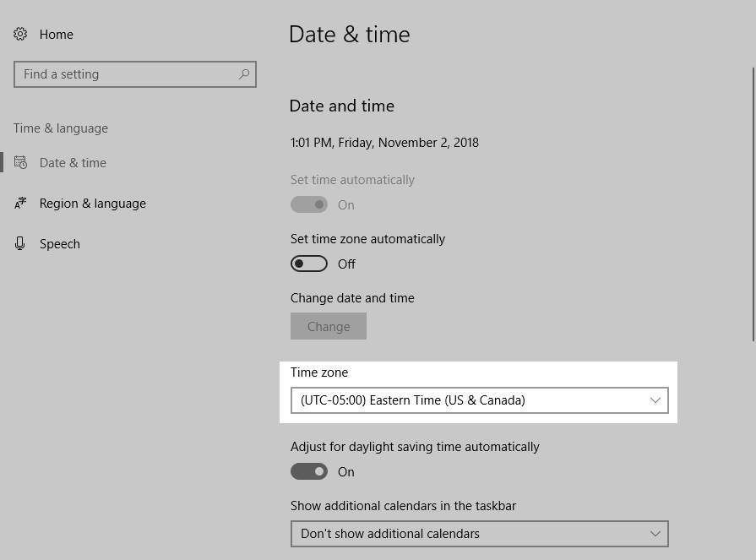Go to Home settings link

(x=56, y=35)
